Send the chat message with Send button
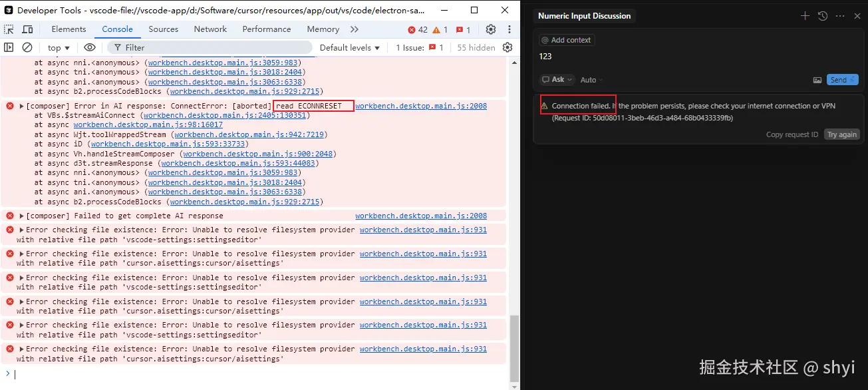The width and height of the screenshot is (868, 390). point(843,80)
